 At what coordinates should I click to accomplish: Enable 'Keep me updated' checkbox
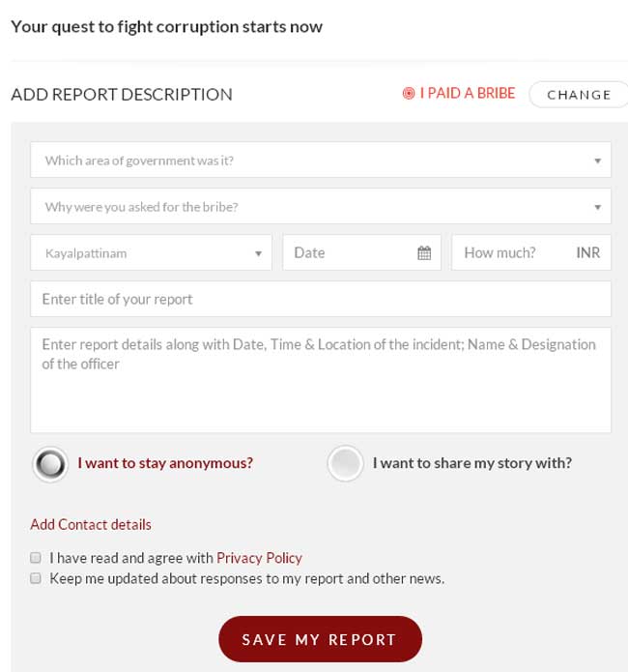(36, 578)
